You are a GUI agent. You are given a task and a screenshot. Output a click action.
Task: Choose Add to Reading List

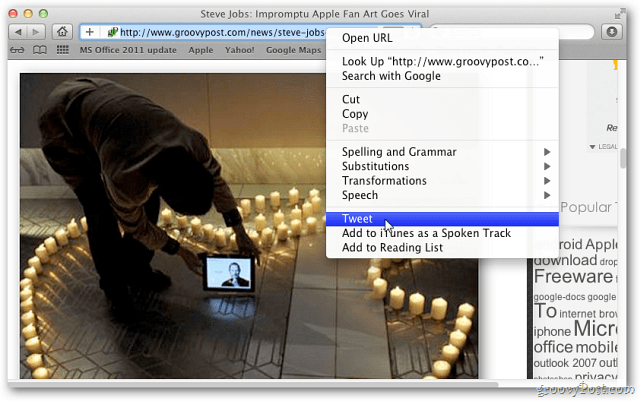pos(442,247)
